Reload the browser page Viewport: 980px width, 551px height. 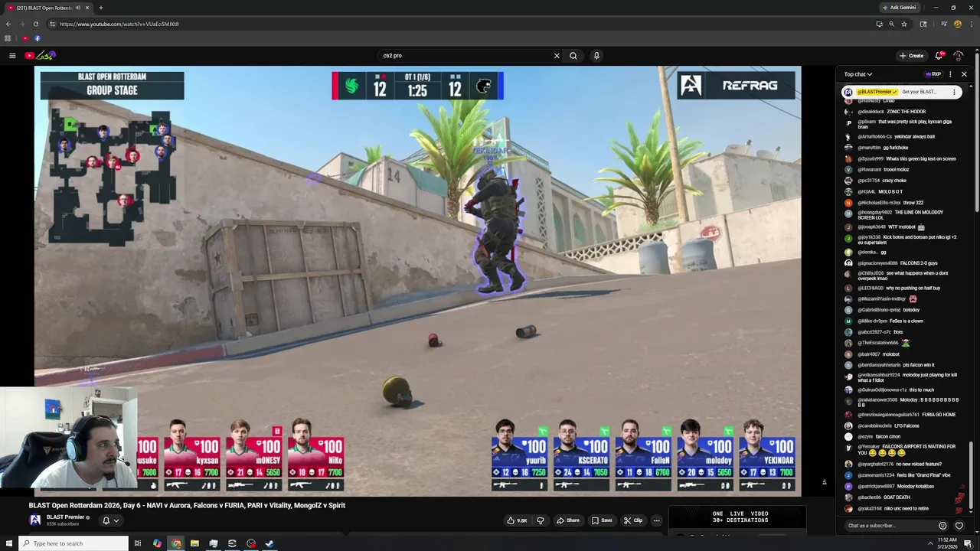[35, 24]
